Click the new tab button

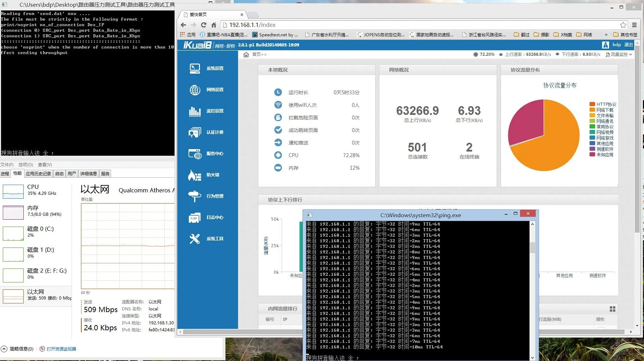pyautogui.click(x=253, y=15)
